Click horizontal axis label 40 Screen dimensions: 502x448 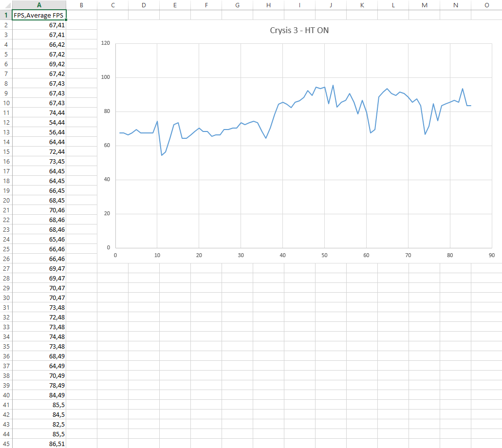tap(282, 255)
